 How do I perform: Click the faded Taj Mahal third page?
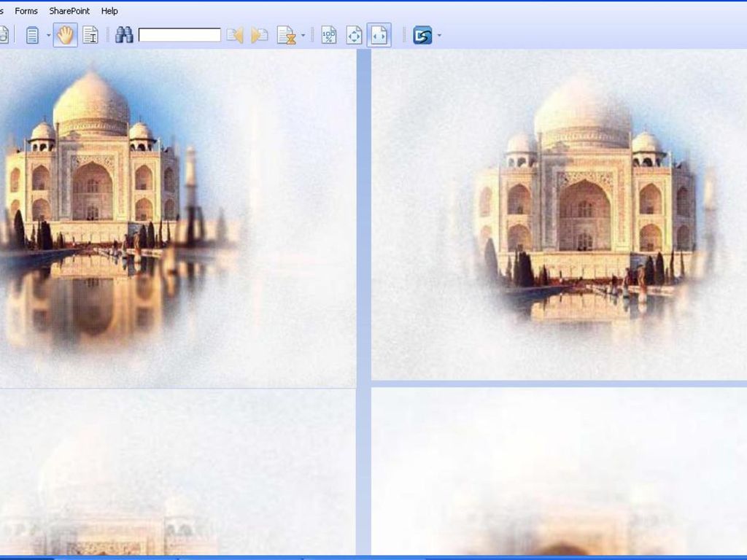tap(178, 472)
